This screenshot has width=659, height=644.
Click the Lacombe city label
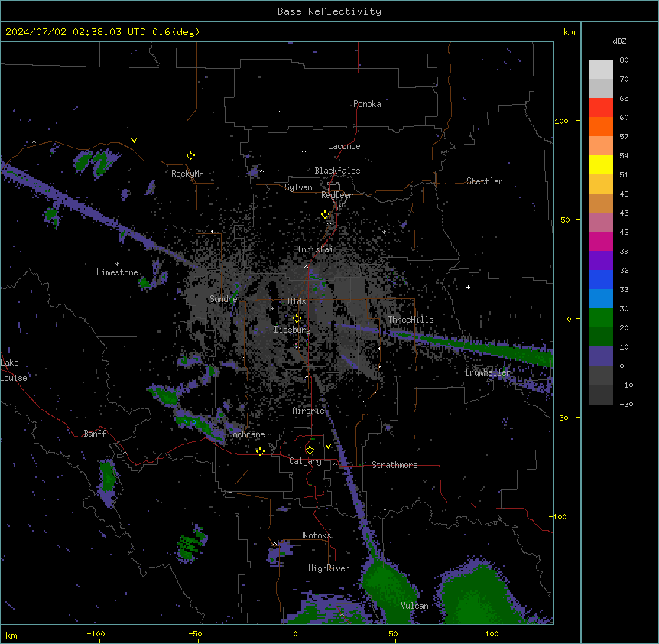(344, 146)
